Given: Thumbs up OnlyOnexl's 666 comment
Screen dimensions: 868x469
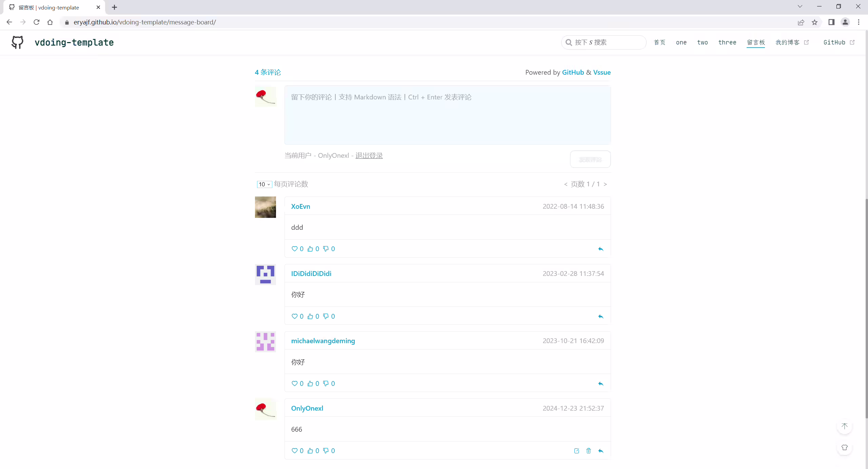Looking at the screenshot, I should click(310, 451).
